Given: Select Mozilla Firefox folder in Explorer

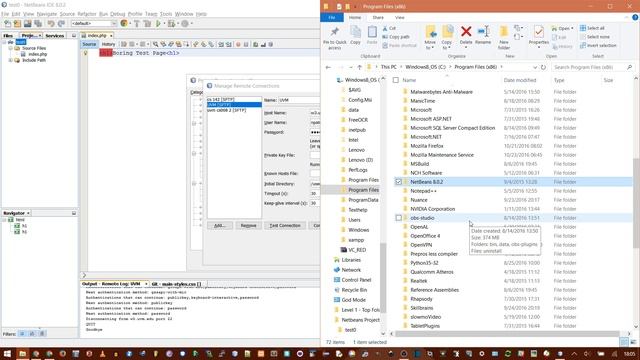Looking at the screenshot, I should [x=427, y=146].
